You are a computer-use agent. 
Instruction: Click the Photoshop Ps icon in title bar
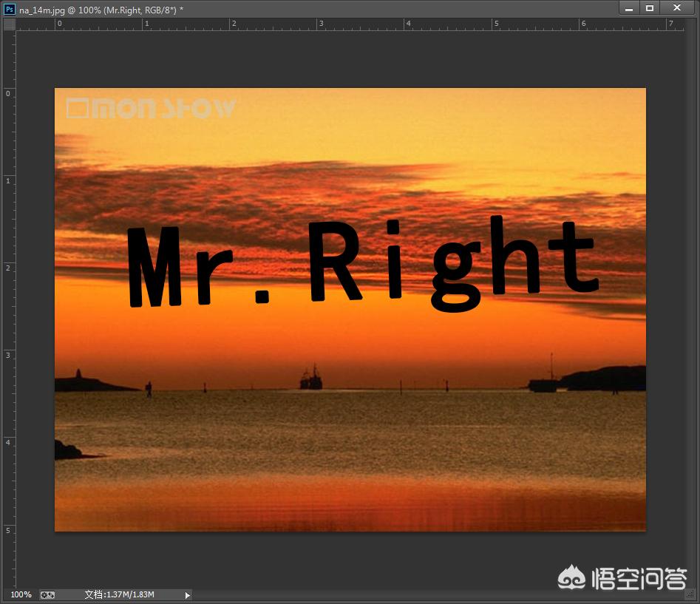coord(10,9)
